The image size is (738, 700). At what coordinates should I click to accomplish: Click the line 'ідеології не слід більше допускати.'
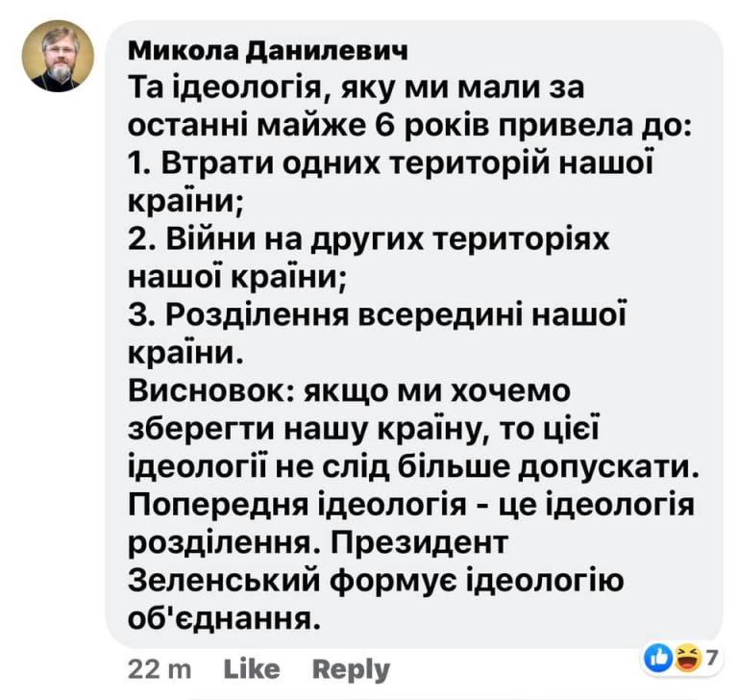[x=414, y=466]
